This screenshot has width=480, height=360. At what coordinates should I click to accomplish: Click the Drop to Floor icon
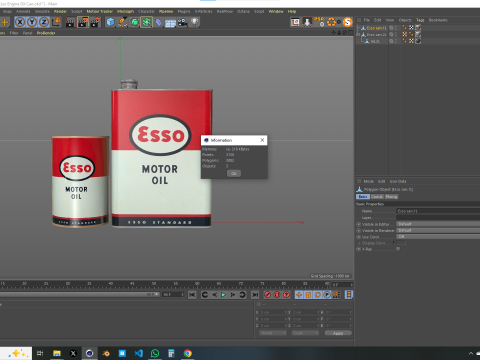(307, 22)
